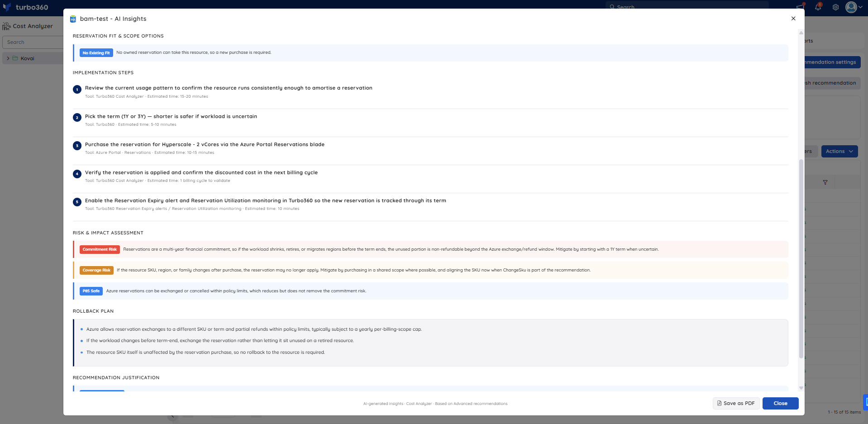Click the announcements megaphone icon
The image size is (868, 424).
tap(800, 7)
